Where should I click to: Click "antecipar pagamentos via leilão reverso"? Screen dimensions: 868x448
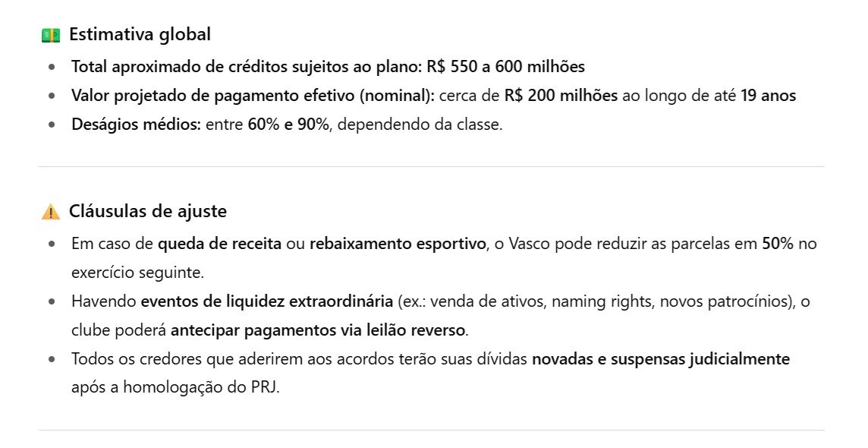click(319, 330)
